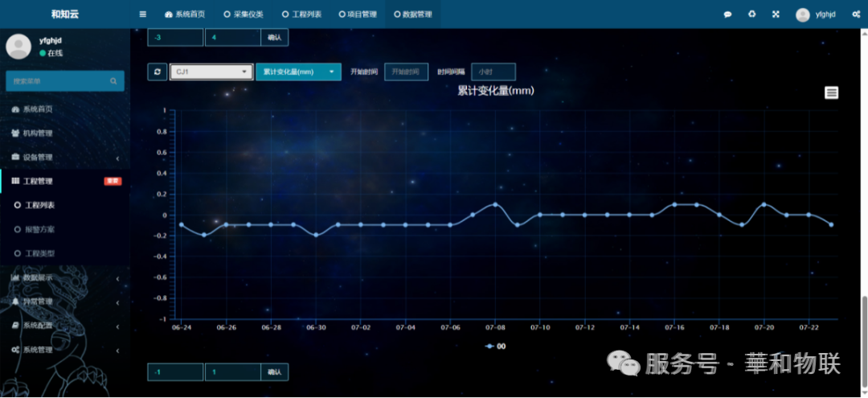The width and height of the screenshot is (868, 398).
Task: Click the 06-30 low data point
Action: [316, 235]
